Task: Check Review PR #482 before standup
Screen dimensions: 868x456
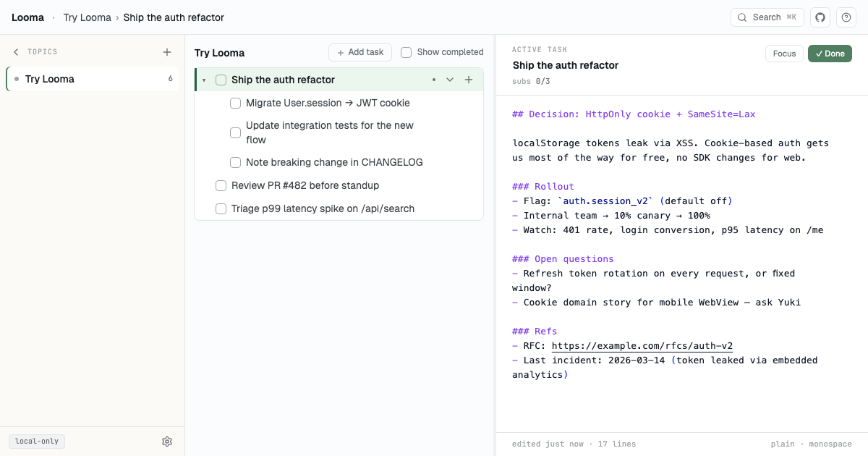Action: 221,185
